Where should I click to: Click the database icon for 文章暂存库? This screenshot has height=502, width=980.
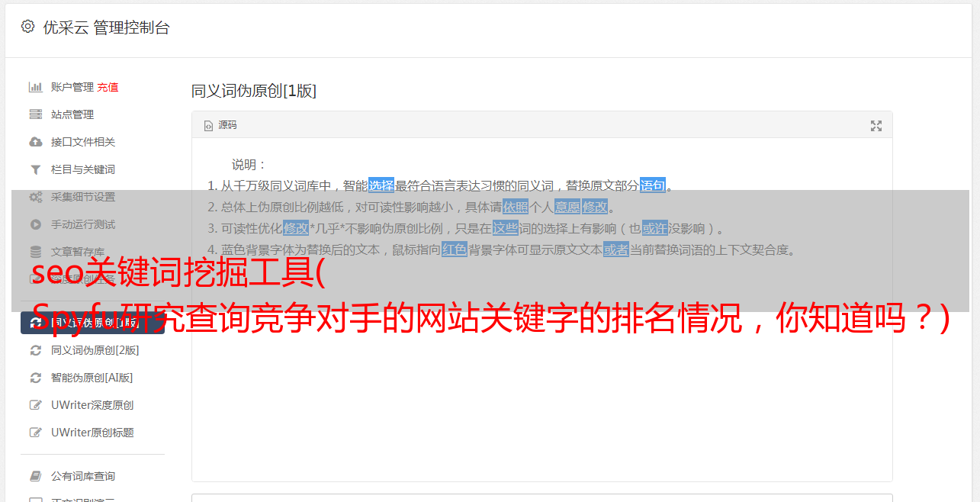point(36,252)
